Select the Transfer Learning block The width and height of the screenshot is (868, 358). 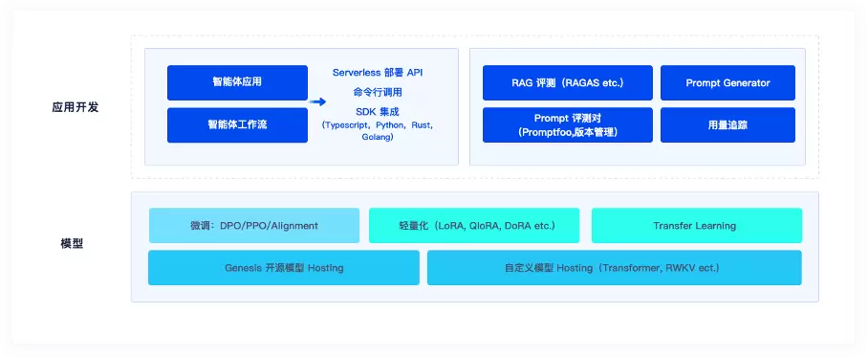coord(696,226)
